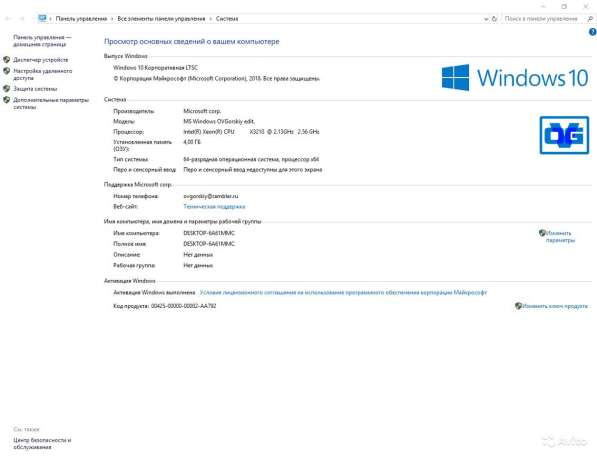Viewport: 597px width, 457px height.
Task: Click the Windows 10 logo
Action: (515, 77)
